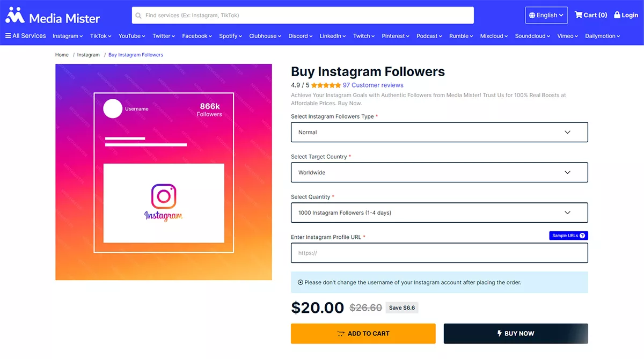644x359 pixels.
Task: Click the Instagram product image thumbnail
Action: point(164,172)
